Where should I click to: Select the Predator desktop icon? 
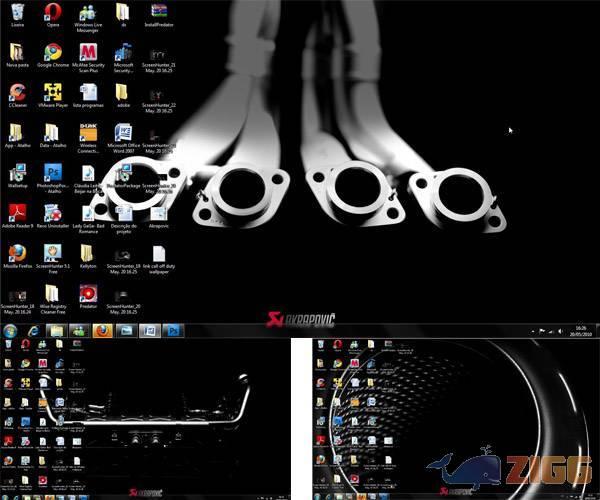point(88,292)
